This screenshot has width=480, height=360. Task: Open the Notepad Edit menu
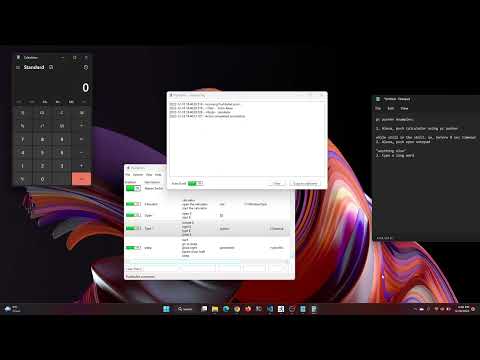pyautogui.click(x=391, y=108)
